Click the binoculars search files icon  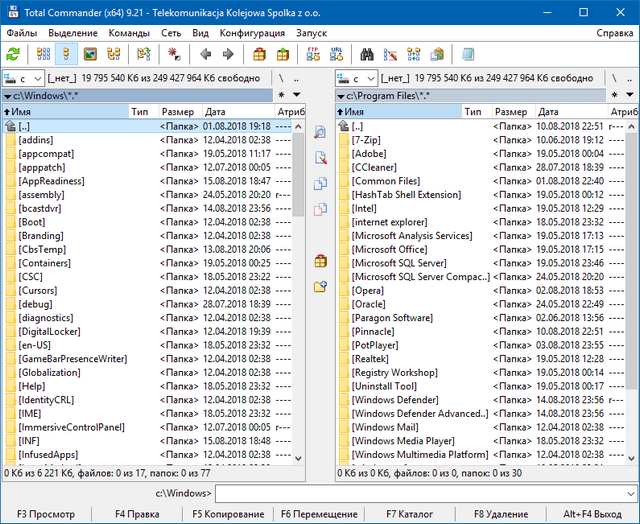point(367,53)
